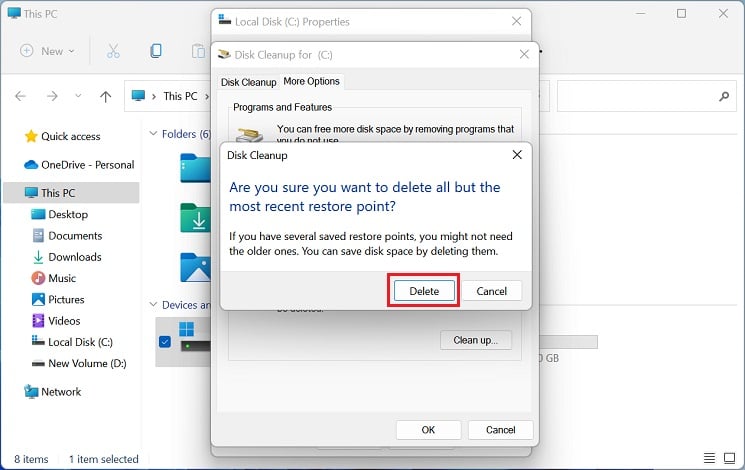This screenshot has height=470, width=745.
Task: Click the Quick access star icon
Action: point(31,136)
